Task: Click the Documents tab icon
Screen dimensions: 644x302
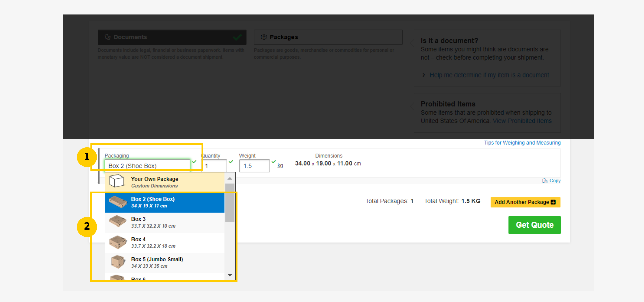Action: coord(108,37)
